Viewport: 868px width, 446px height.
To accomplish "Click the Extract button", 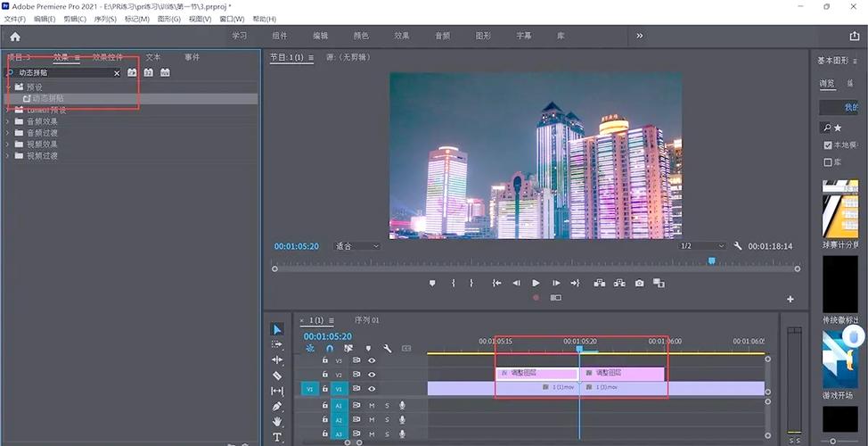I will (619, 283).
